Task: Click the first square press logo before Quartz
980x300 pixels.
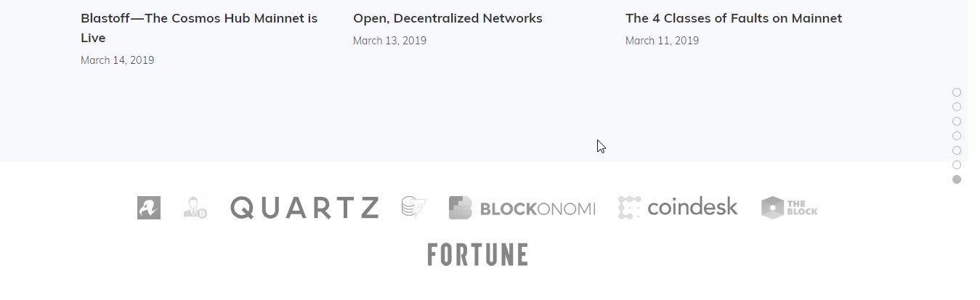Action: tap(149, 208)
